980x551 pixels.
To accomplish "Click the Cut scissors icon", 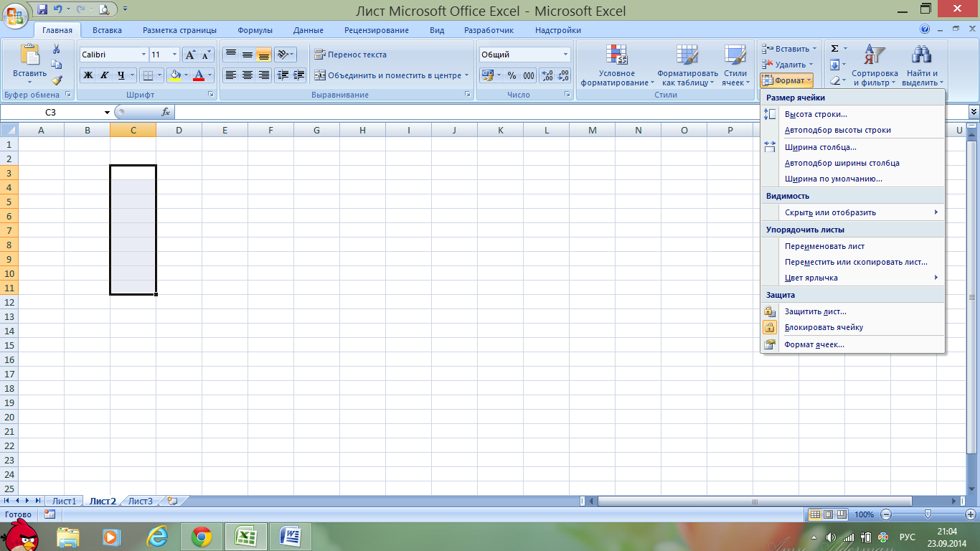I will click(57, 49).
